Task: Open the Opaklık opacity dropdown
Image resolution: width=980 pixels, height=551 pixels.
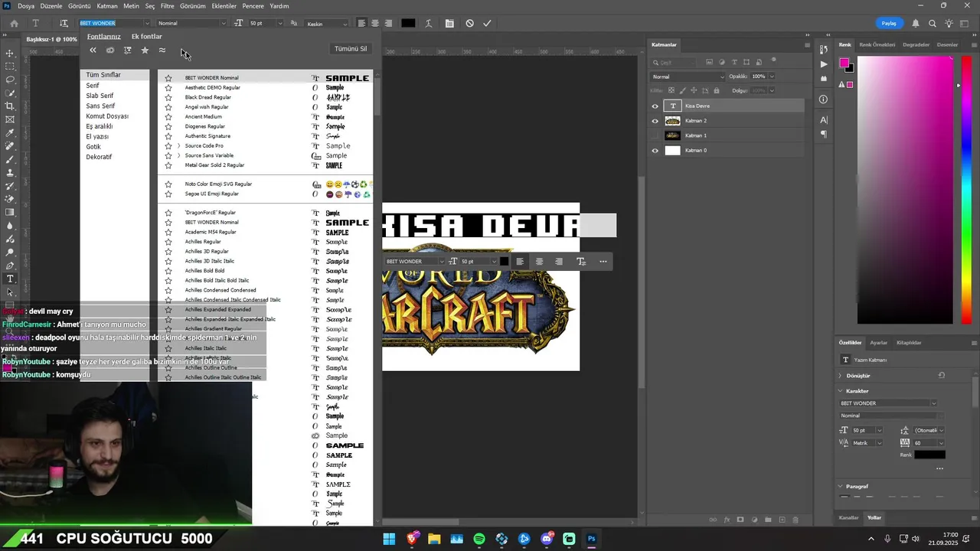Action: (771, 77)
